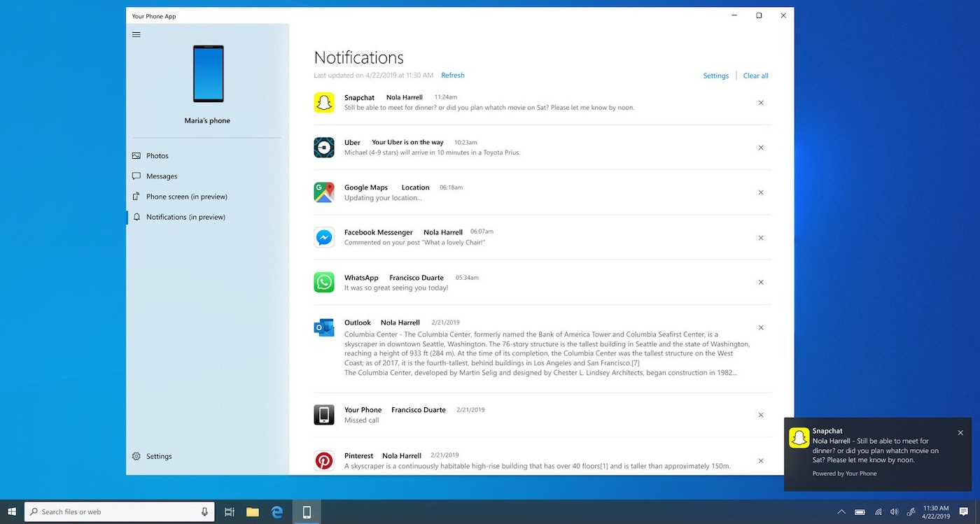Click the Facebook Messenger icon
The image size is (980, 524).
323,237
